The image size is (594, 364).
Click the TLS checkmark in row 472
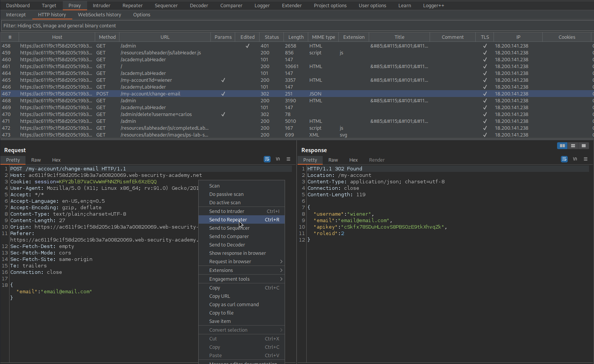coord(485,128)
